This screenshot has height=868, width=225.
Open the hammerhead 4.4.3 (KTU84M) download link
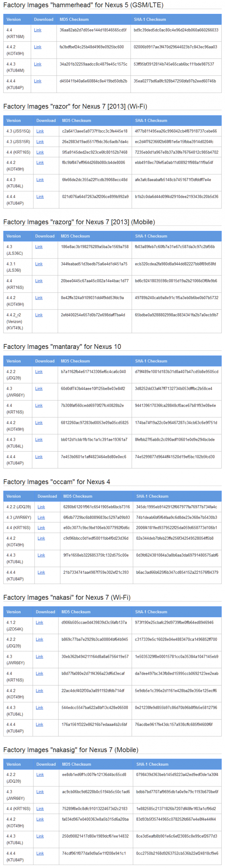point(37,64)
